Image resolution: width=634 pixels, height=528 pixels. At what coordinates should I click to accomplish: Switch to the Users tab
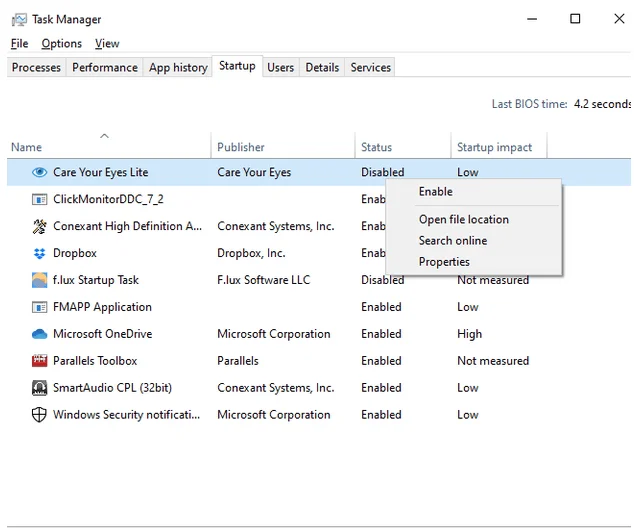pos(281,68)
